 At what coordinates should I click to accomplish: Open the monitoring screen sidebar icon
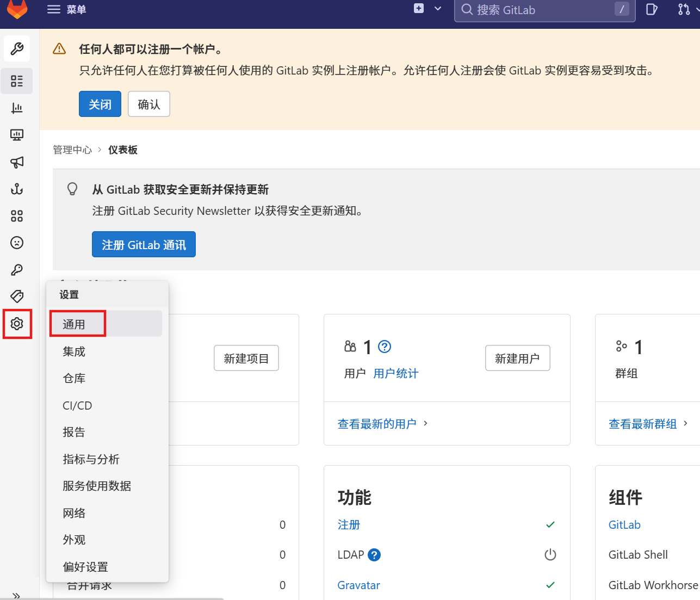coord(17,135)
